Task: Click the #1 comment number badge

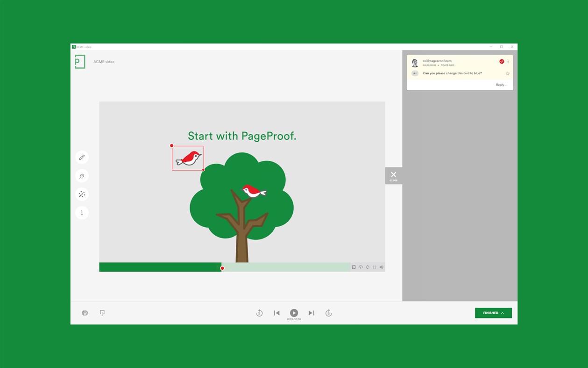Action: [415, 73]
